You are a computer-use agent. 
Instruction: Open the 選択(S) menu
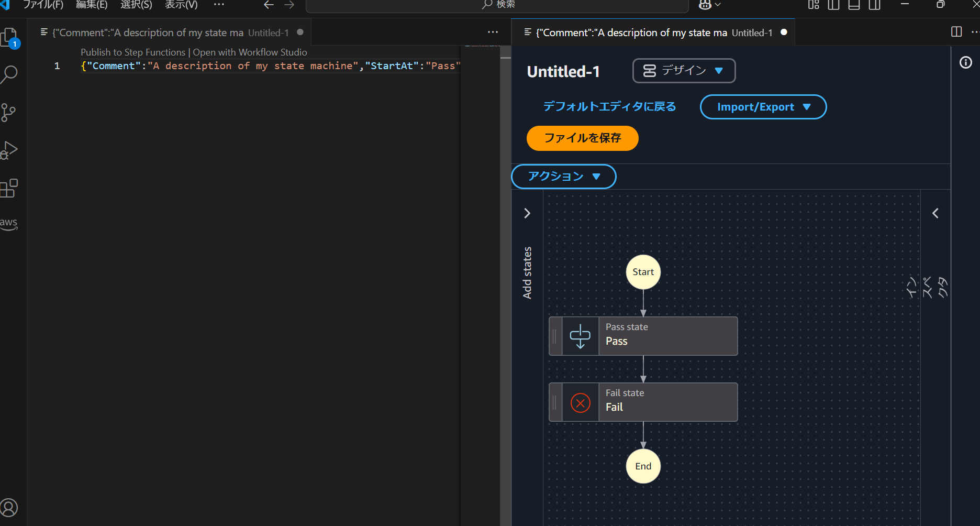pos(136,5)
